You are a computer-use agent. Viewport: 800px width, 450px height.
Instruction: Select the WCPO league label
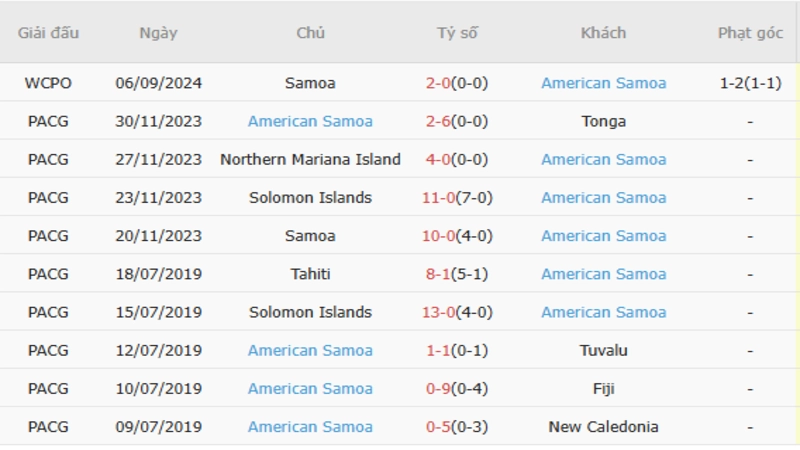click(48, 83)
